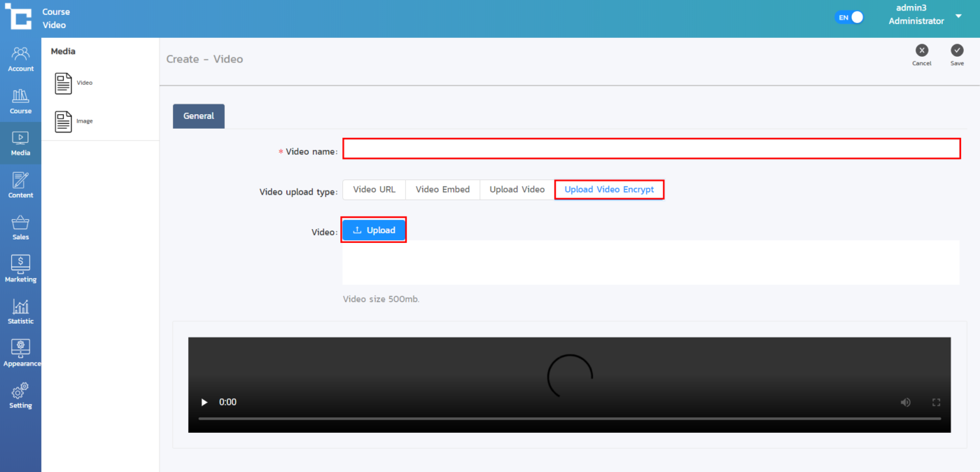
Task: Switch to the General tab
Action: pyautogui.click(x=199, y=116)
